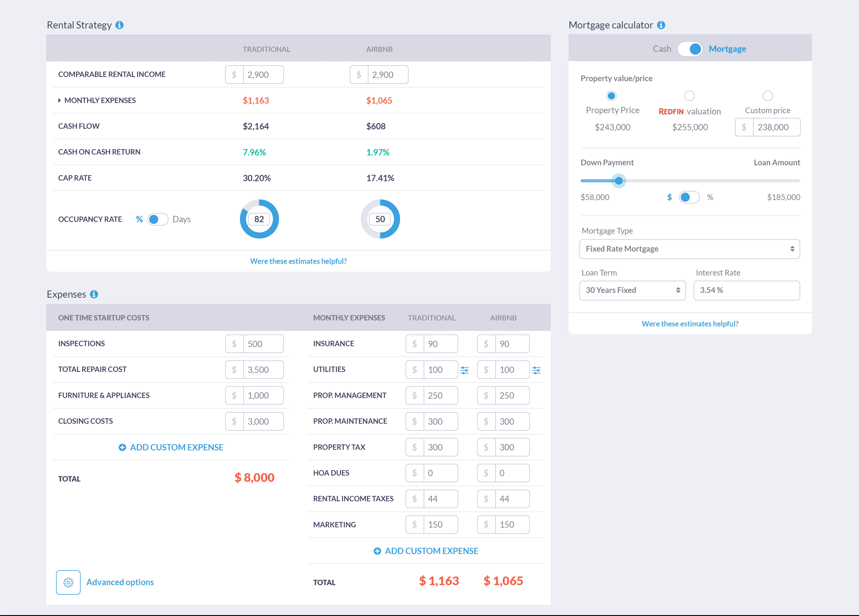Click the Mortgage calculator info icon
859x616 pixels.
pyautogui.click(x=661, y=25)
